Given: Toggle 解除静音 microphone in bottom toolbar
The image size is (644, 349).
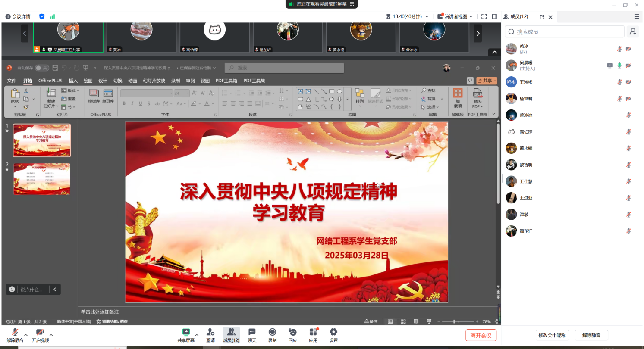Looking at the screenshot, I should pyautogui.click(x=15, y=332).
